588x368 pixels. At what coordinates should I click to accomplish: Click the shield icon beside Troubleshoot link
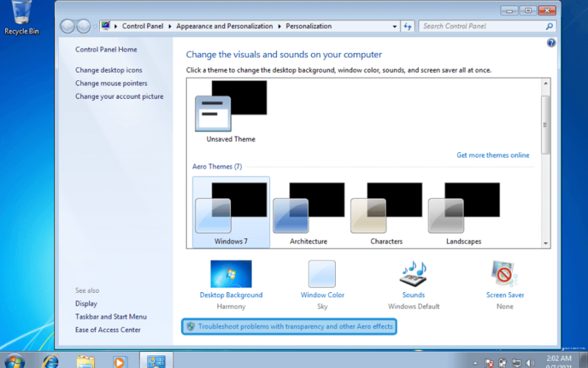[190, 326]
